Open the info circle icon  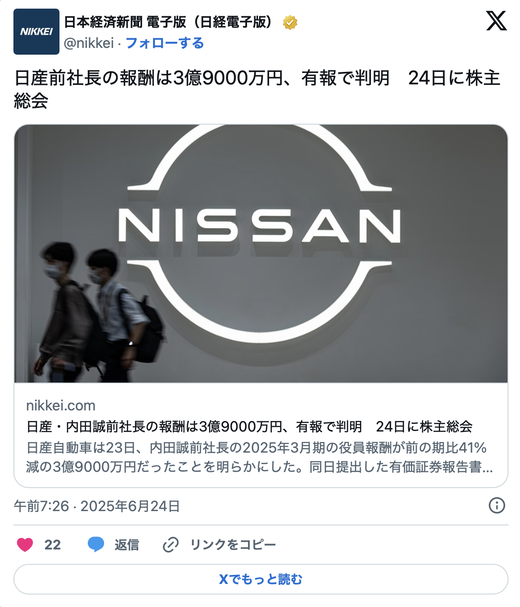tap(497, 506)
